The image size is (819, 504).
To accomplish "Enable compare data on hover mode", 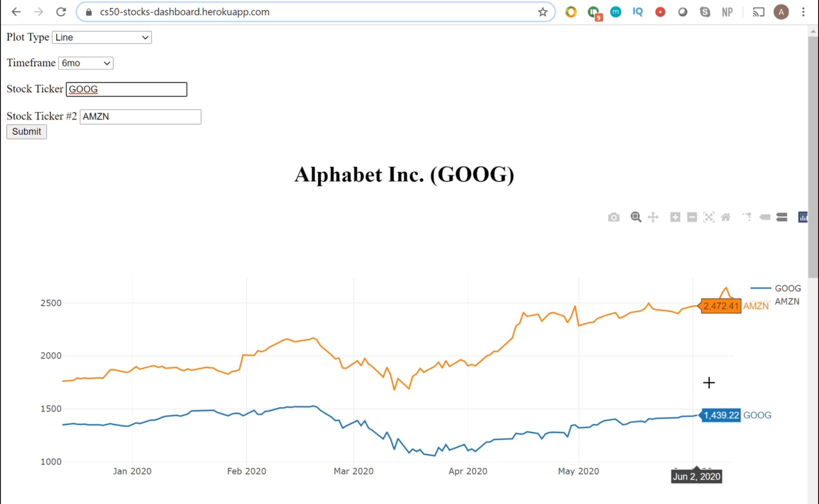I will tap(781, 218).
